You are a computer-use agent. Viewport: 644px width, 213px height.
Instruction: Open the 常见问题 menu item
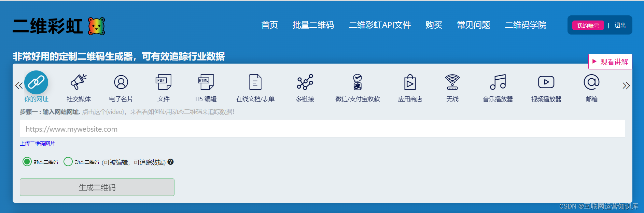click(474, 25)
